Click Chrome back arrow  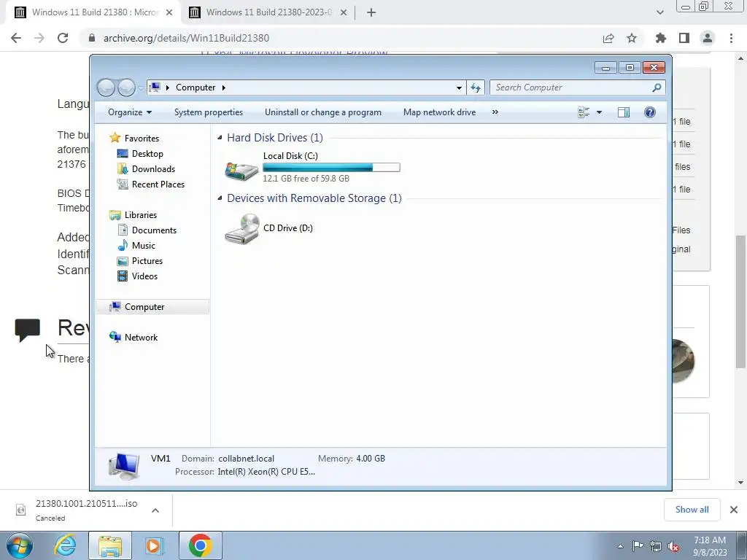pos(16,38)
